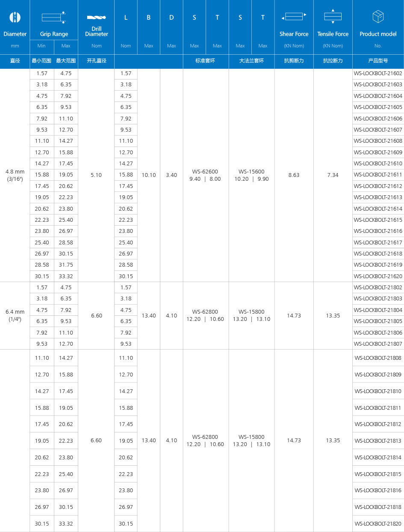Image resolution: width=404 pixels, height=532 pixels.
Task: Click the drill bit icon
Action: point(96,18)
